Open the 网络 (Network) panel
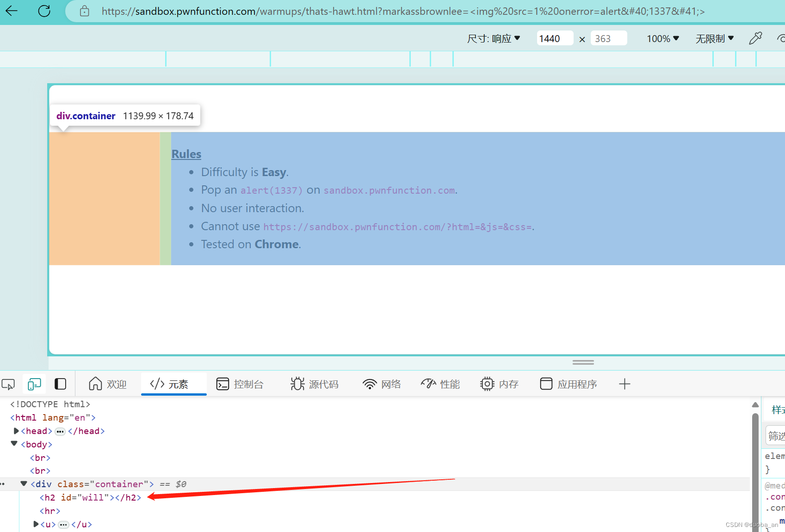 (382, 384)
